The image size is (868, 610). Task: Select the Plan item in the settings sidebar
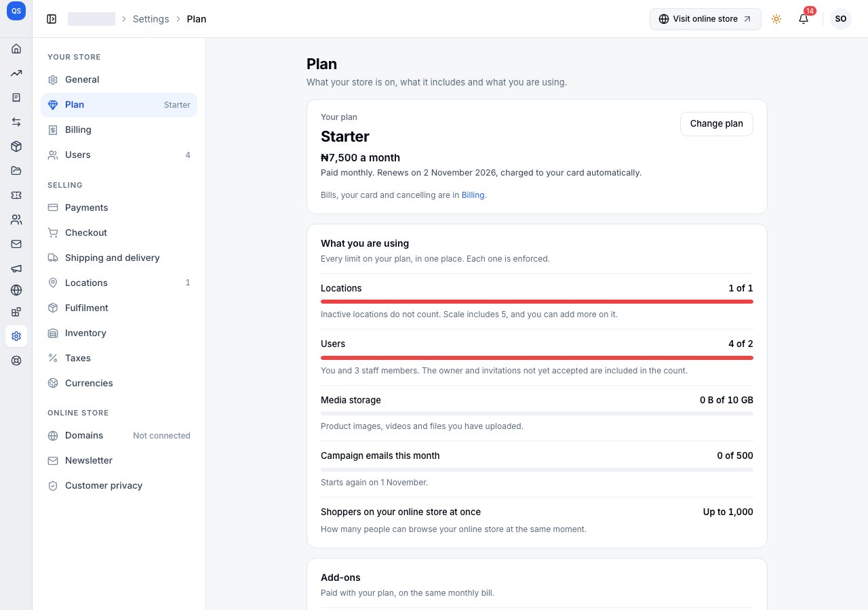coord(119,105)
